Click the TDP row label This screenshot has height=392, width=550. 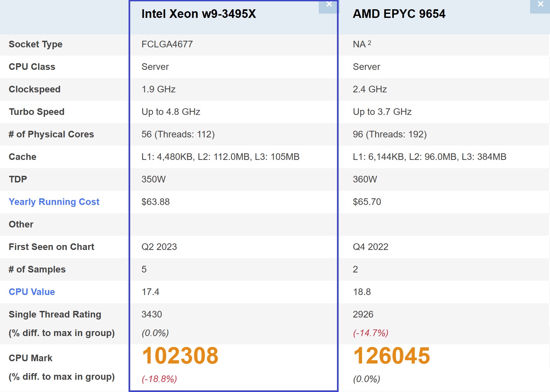[18, 179]
